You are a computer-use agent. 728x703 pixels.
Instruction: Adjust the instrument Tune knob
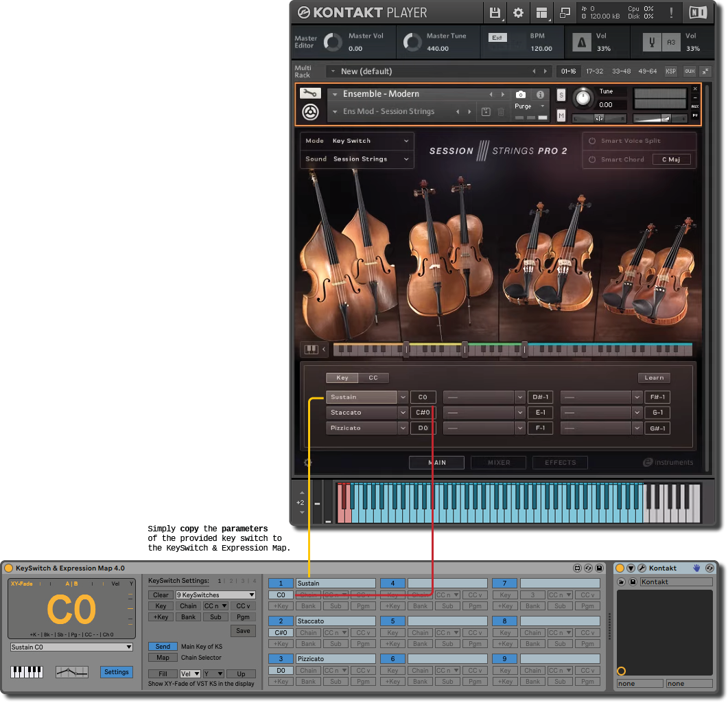click(x=583, y=98)
